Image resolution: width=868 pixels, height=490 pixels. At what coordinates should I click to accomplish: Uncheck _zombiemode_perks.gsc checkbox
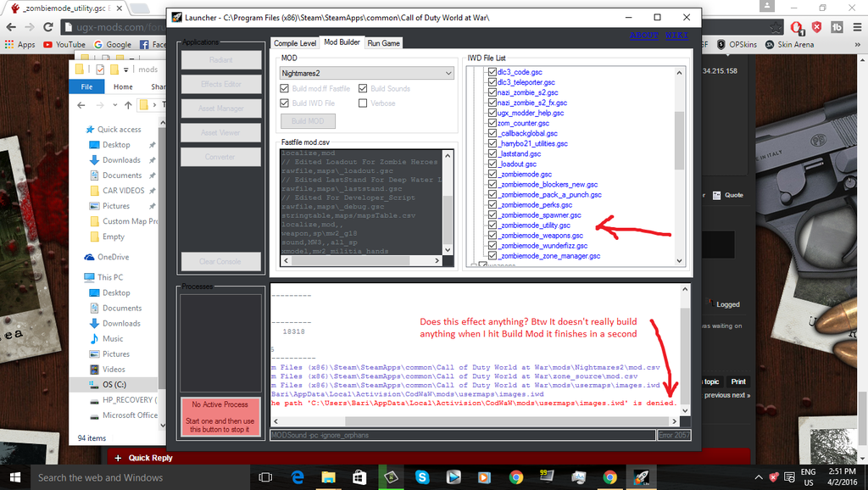(x=492, y=205)
